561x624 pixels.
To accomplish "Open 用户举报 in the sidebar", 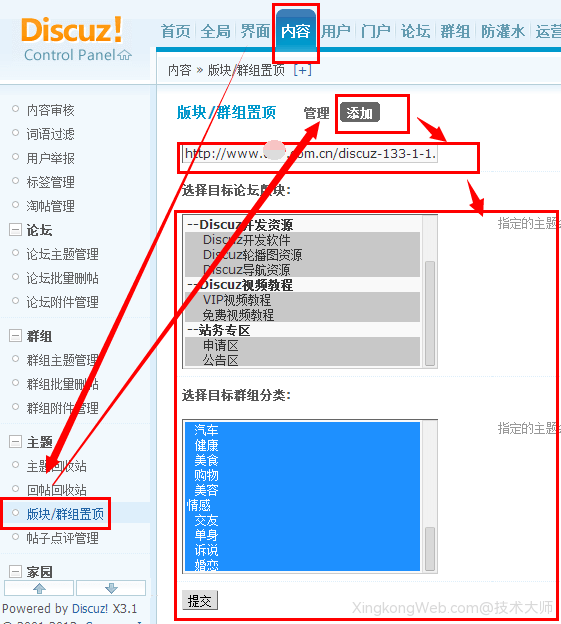I will point(51,158).
